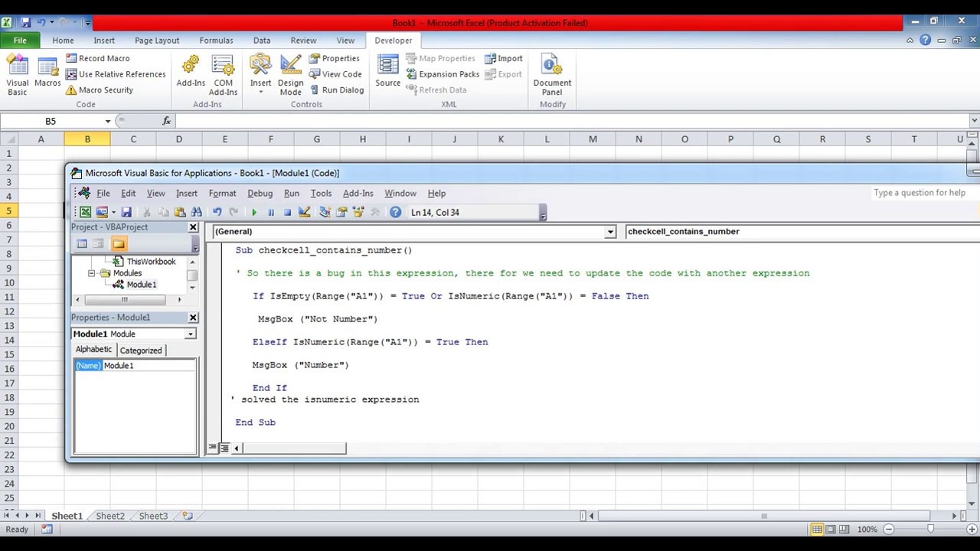This screenshot has height=551, width=980.
Task: Switch to Page Layout view in status bar
Action: (831, 529)
